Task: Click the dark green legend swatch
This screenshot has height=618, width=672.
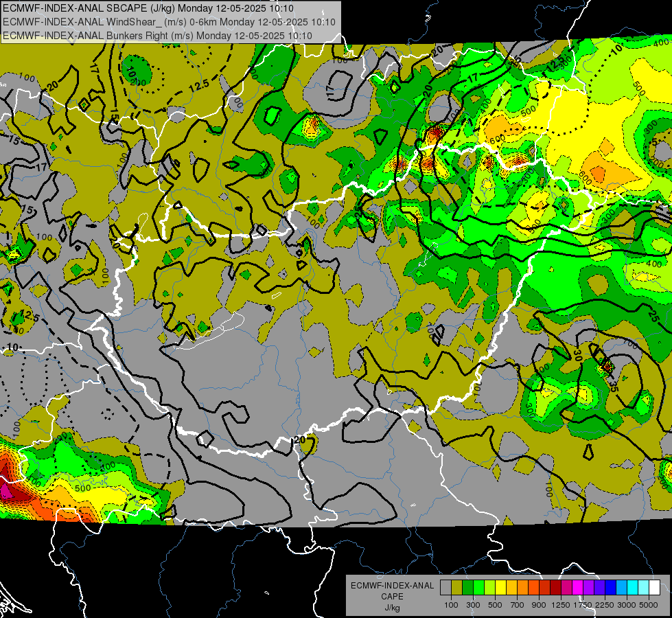Action: click(468, 588)
